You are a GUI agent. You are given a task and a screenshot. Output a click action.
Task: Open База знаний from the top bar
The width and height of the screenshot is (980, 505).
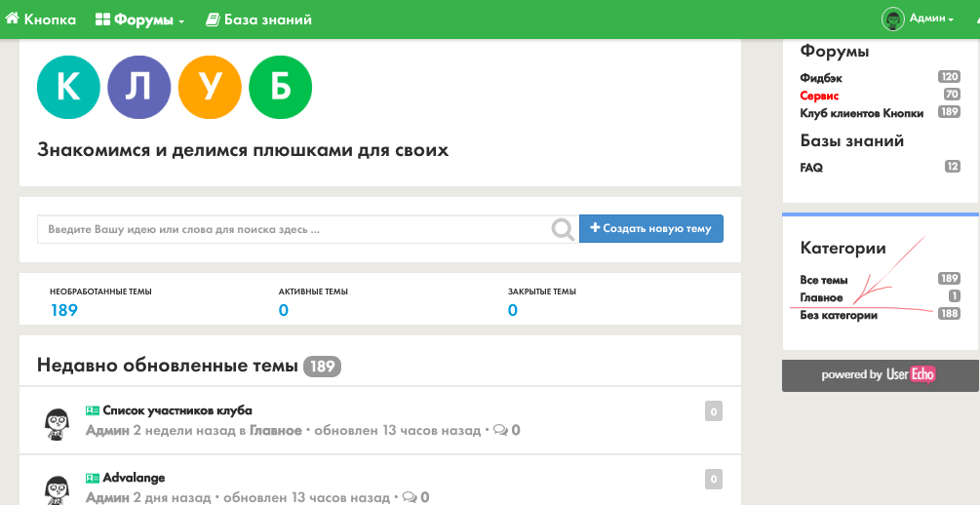(258, 19)
